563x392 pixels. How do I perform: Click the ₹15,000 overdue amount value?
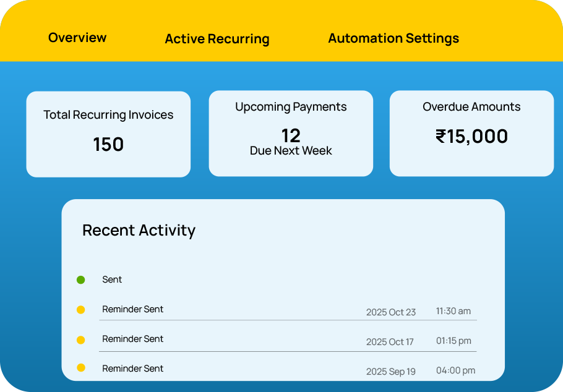471,137
